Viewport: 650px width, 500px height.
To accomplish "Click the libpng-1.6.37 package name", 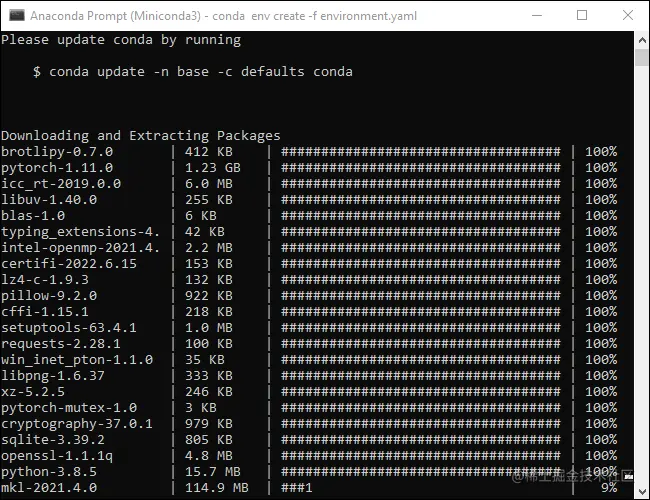I will pyautogui.click(x=53, y=376).
